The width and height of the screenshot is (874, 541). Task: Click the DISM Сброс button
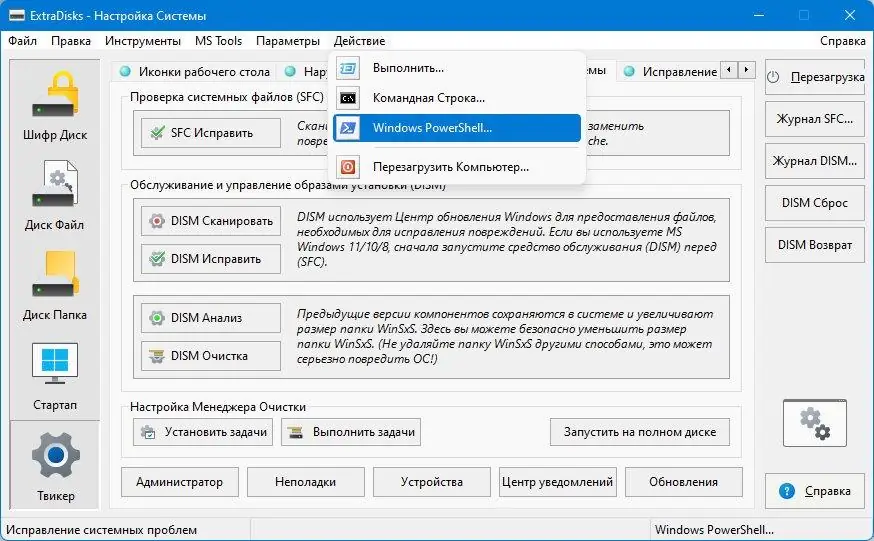(815, 203)
